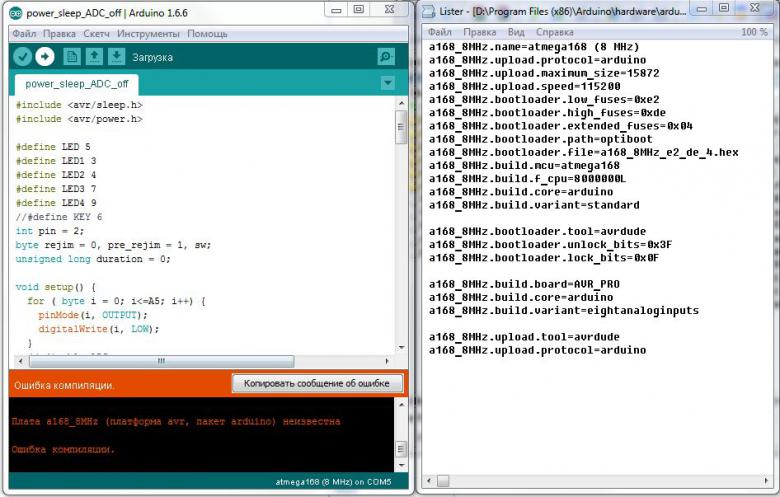The width and height of the screenshot is (780, 497).
Task: Click the void setup() line
Action: [56, 287]
